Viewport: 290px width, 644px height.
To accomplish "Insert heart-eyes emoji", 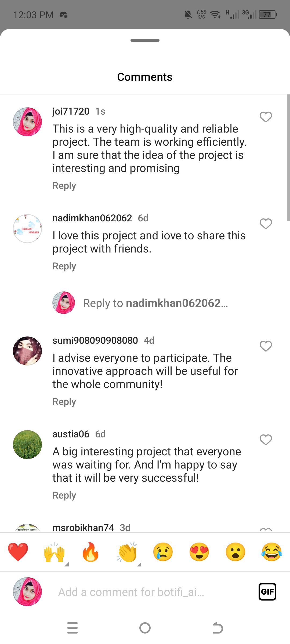I will click(x=199, y=552).
